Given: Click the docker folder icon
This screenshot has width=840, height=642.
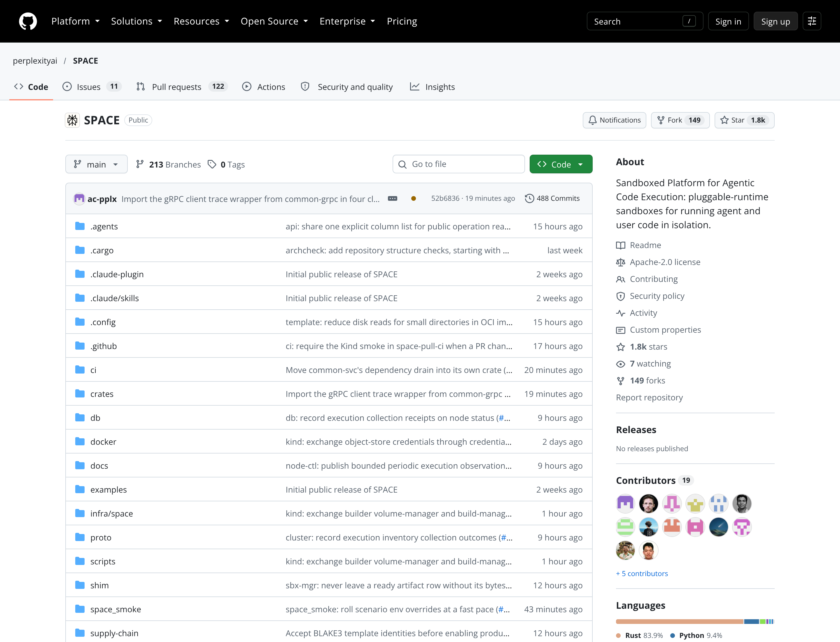Looking at the screenshot, I should tap(80, 442).
